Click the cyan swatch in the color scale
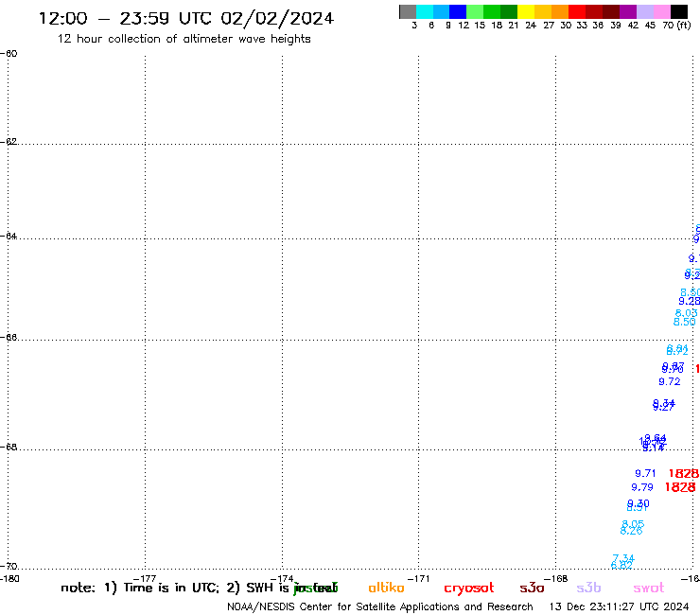The height and width of the screenshot is (615, 700). [x=424, y=11]
